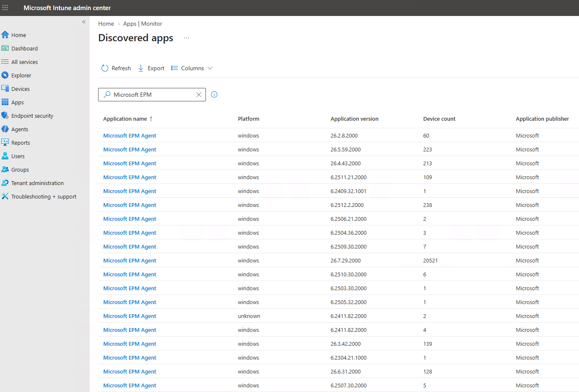The image size is (579, 392).
Task: Click version text 6.2509.30.2000
Action: click(x=349, y=247)
